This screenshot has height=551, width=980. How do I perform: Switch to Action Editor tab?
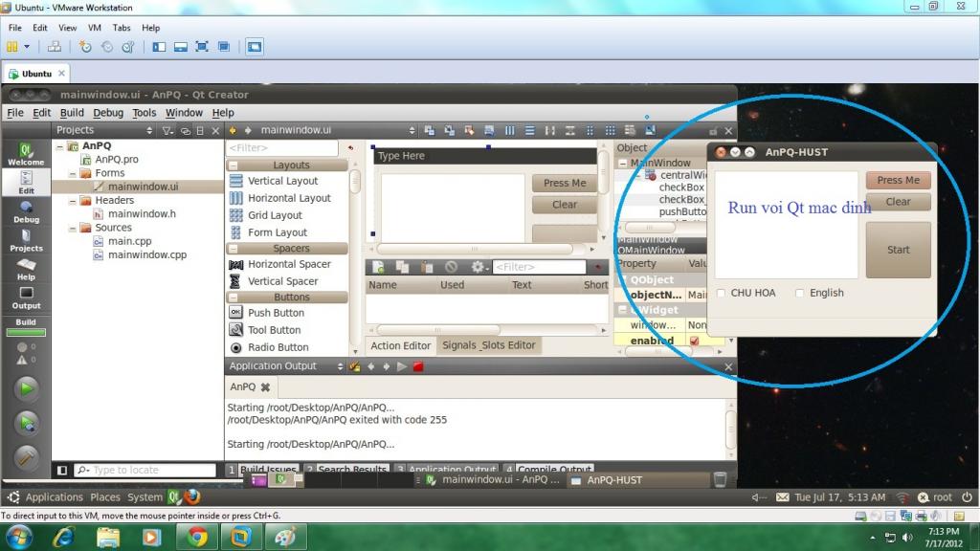(401, 345)
